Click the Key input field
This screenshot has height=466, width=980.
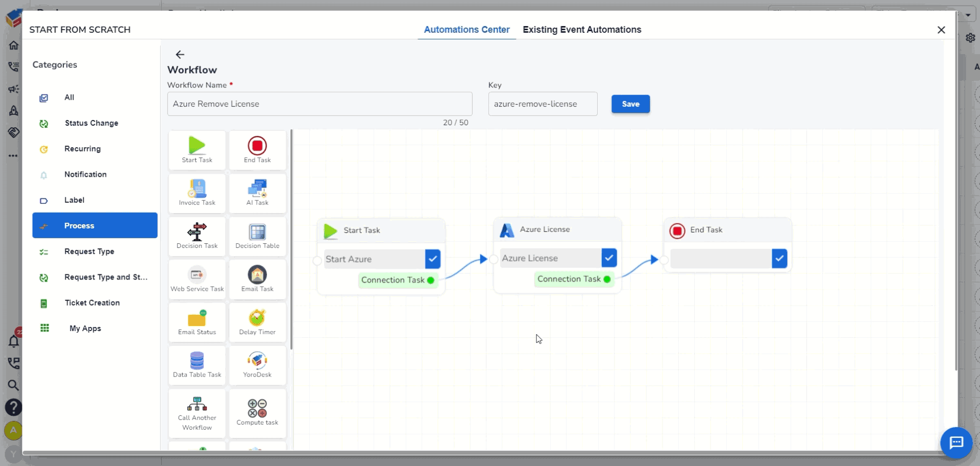pos(543,104)
